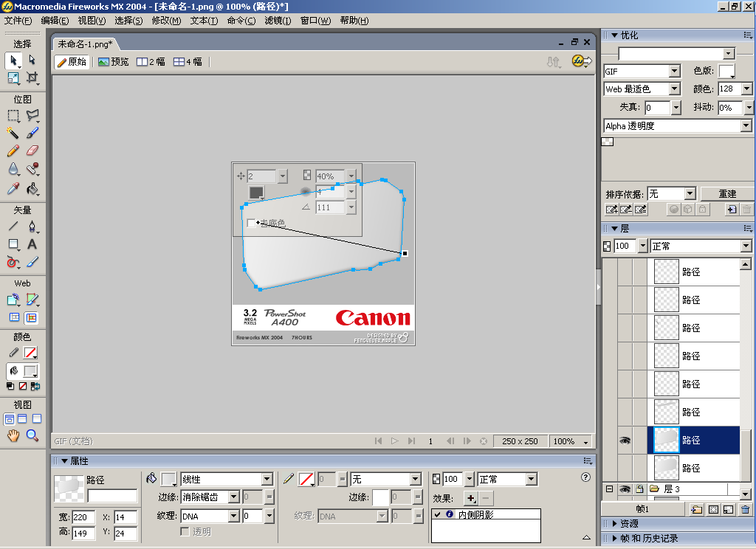Activate the Crop tool
The image size is (756, 549).
tap(32, 77)
